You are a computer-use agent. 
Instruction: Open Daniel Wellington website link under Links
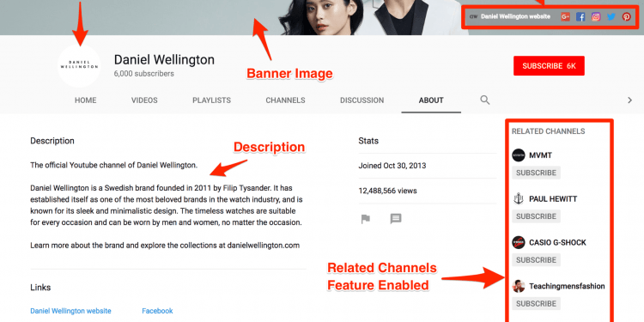pos(70,311)
